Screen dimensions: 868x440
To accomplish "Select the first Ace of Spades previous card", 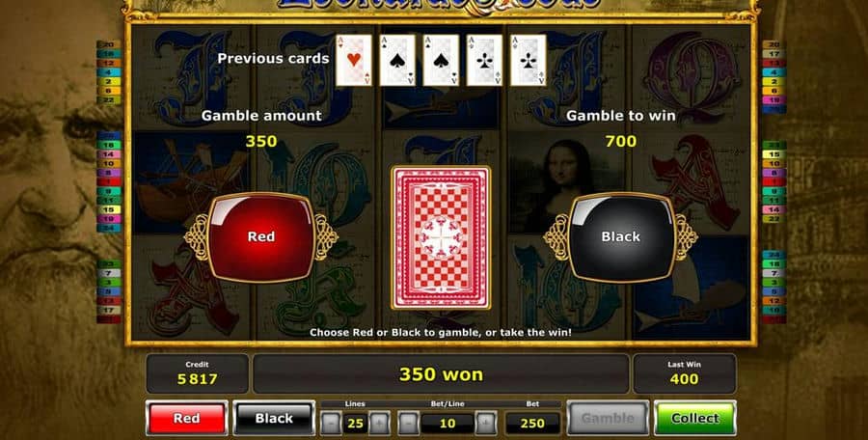I will point(397,60).
